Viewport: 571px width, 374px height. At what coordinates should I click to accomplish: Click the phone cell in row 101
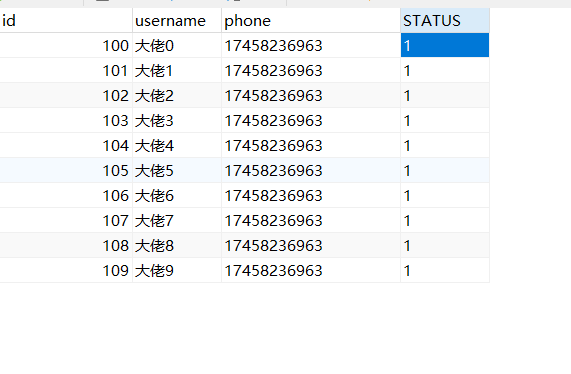(x=311, y=71)
